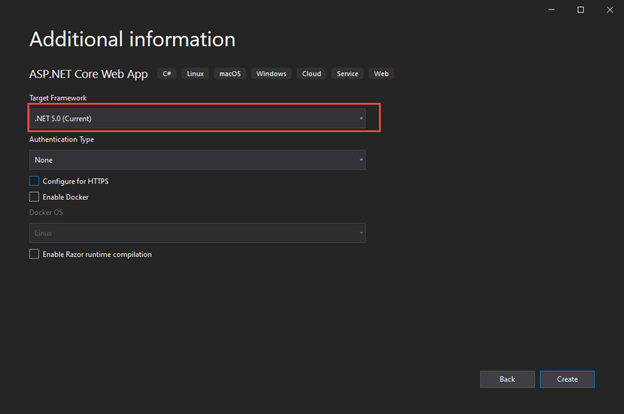Viewport: 624px width, 414px height.
Task: Click the Service tag
Action: click(347, 74)
